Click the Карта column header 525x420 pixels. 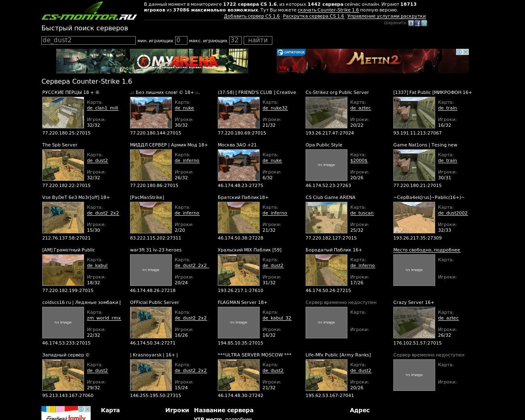click(110, 410)
